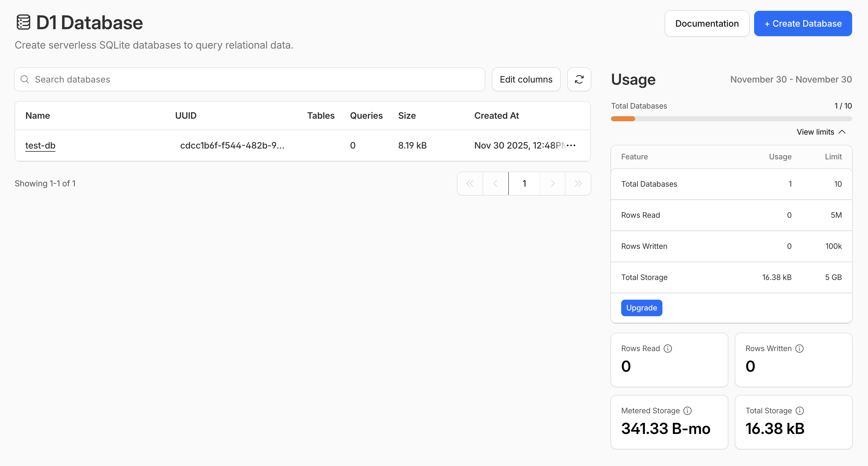The image size is (868, 466).
Task: Click the D1 Database page title
Action: [x=90, y=23]
